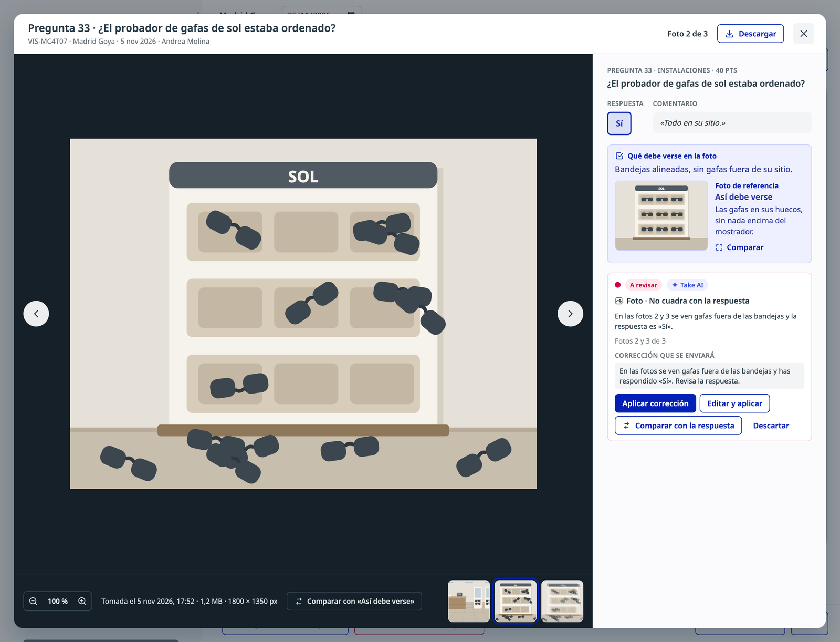Go to the previous photo arrow

[36, 314]
